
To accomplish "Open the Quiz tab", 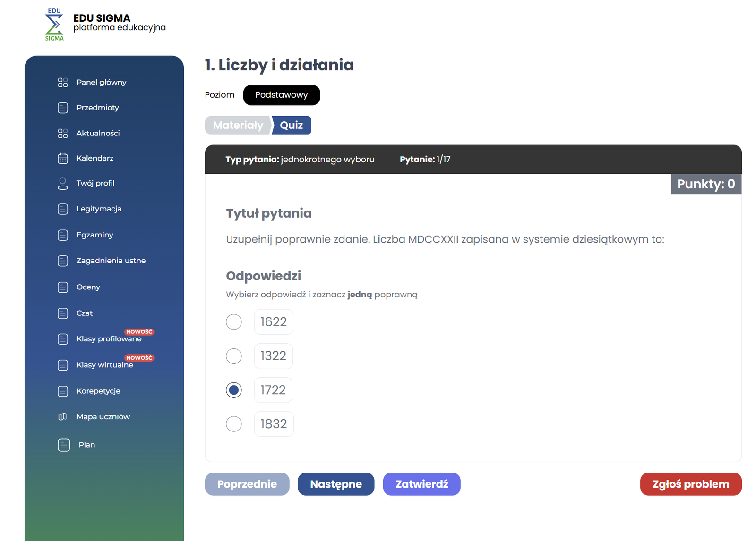I will (x=292, y=125).
